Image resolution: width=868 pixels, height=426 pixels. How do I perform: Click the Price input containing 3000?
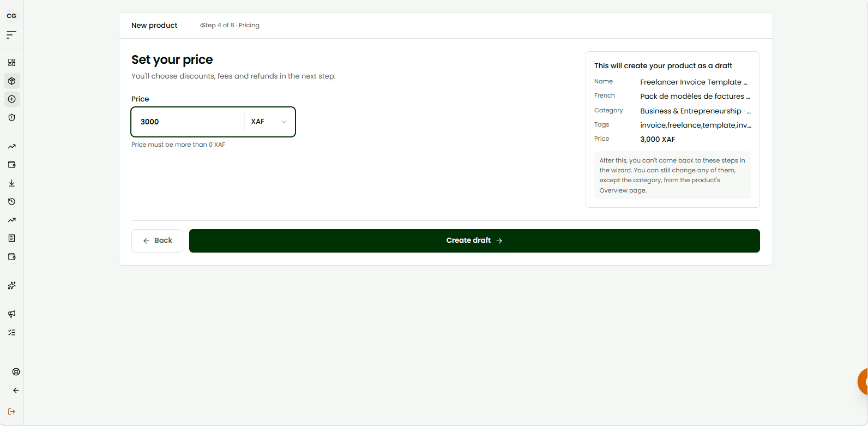(x=188, y=122)
